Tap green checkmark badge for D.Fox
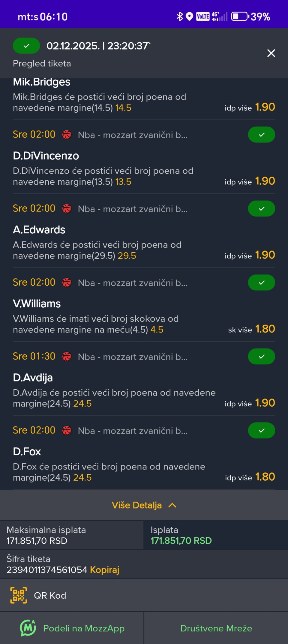The height and width of the screenshot is (644, 288). (261, 430)
